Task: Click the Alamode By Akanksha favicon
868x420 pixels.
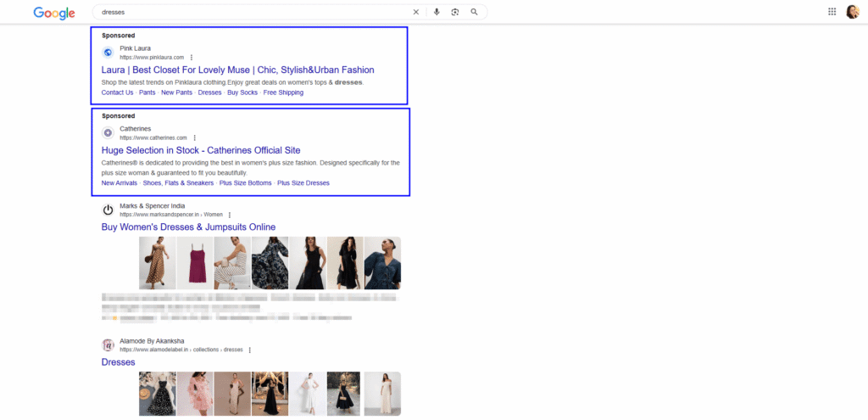Action: (108, 345)
